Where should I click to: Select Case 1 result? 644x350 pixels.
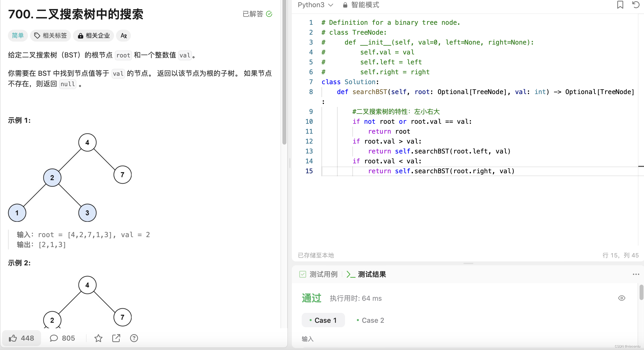click(x=323, y=320)
